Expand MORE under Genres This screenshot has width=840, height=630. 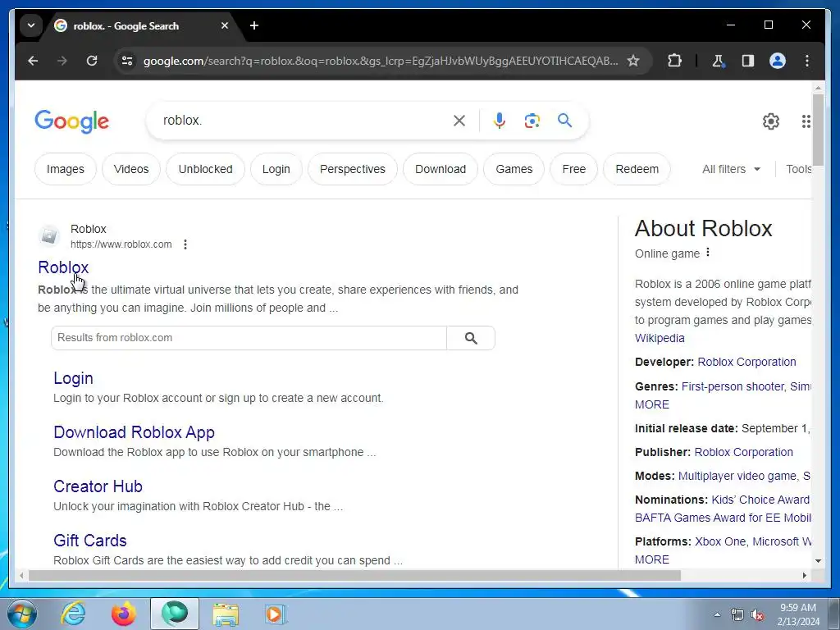(x=652, y=405)
